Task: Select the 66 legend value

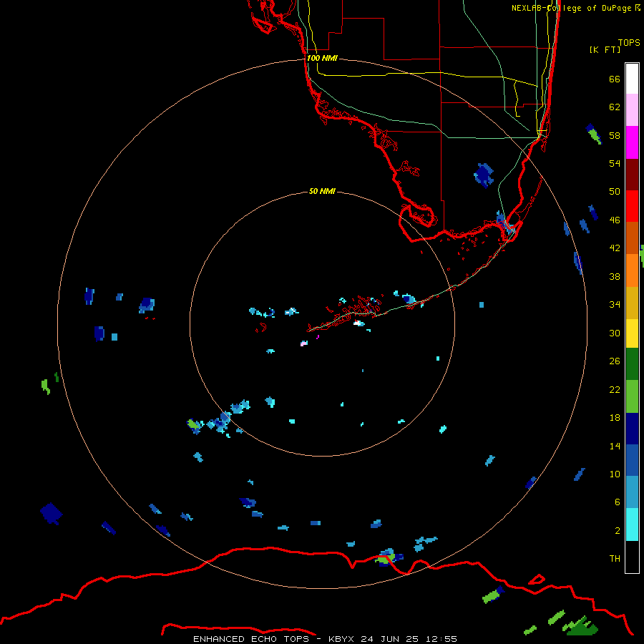Action: (615, 79)
